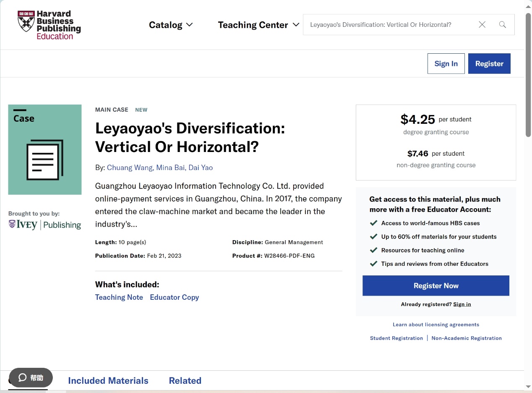Expand the Teaching Center dropdown menu
This screenshot has height=393, width=532.
pyautogui.click(x=258, y=25)
